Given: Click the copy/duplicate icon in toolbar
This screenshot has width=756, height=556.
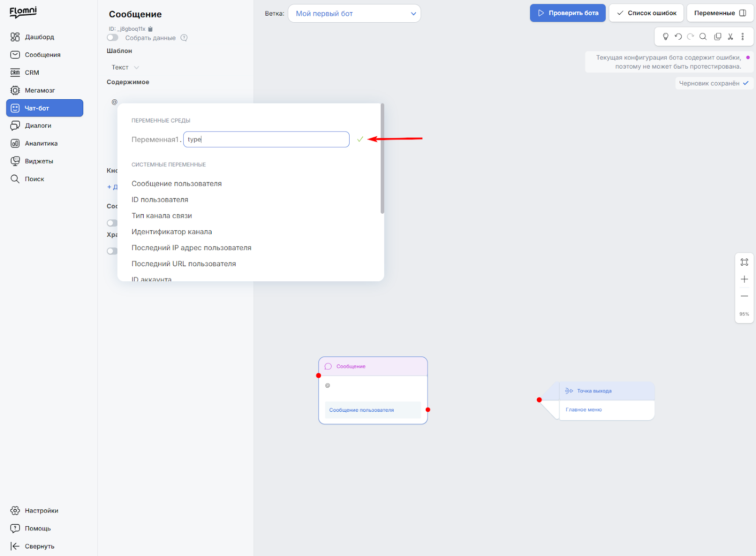Looking at the screenshot, I should point(718,36).
